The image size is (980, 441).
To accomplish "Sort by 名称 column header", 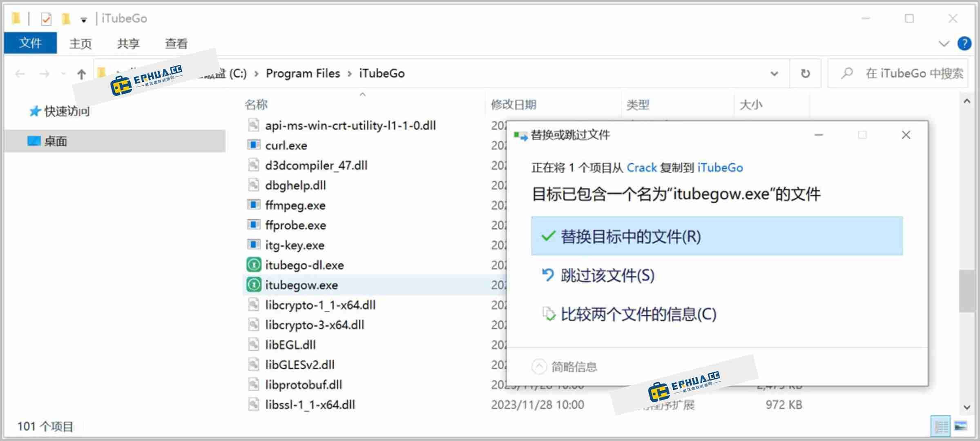I will [256, 105].
